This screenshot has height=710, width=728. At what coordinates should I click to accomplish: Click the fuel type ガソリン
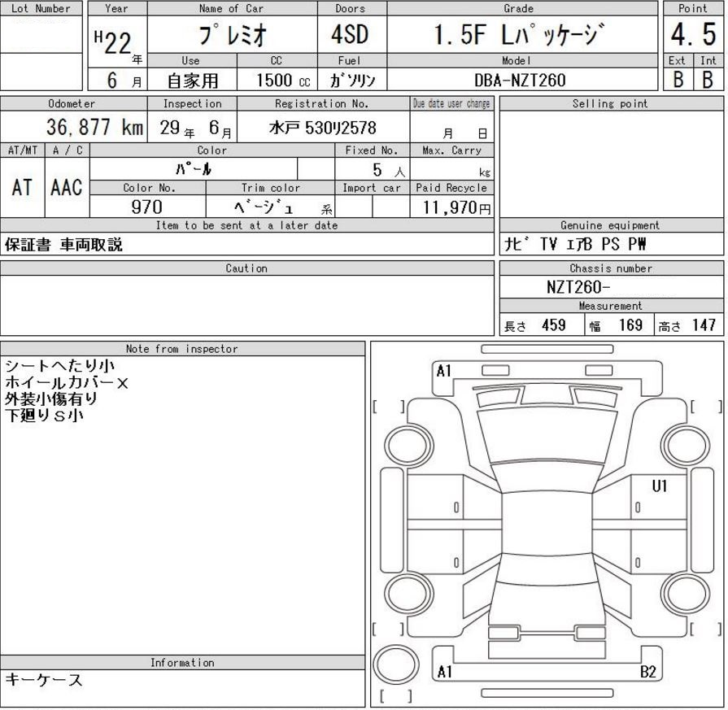pos(352,81)
